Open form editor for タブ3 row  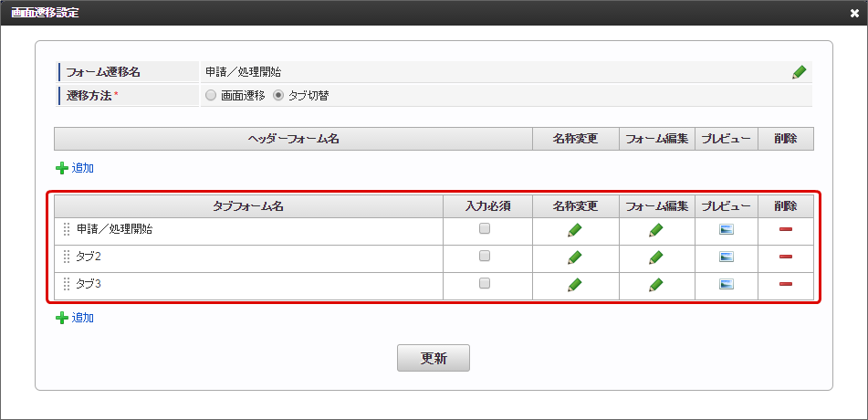click(x=656, y=285)
